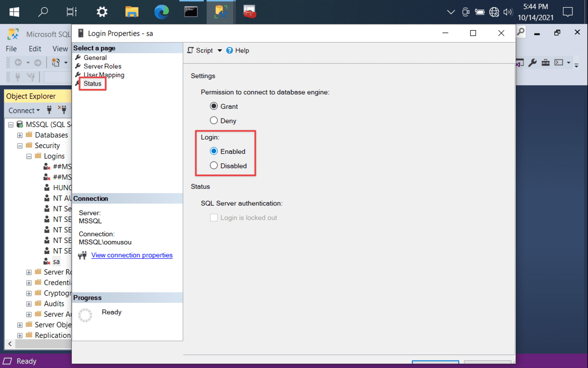Click View connection properties link

click(132, 255)
